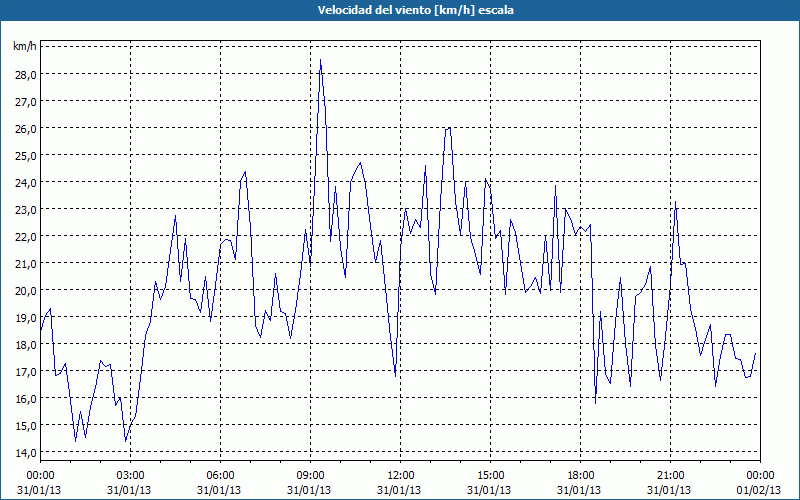Click the 22,0 y-axis value
The image size is (800, 500).
tap(26, 237)
